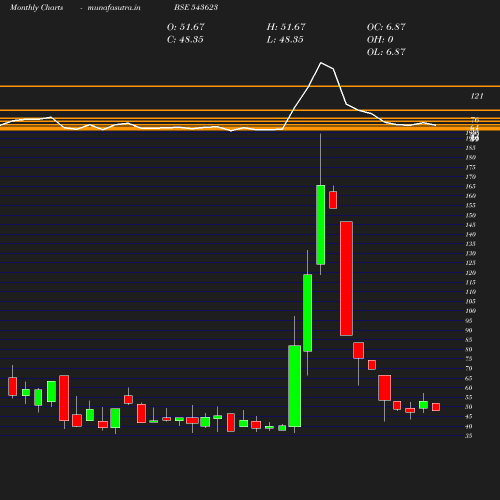The width and height of the screenshot is (500, 500).
Task: Click the close value 'C: 48.35'
Action: point(185,39)
